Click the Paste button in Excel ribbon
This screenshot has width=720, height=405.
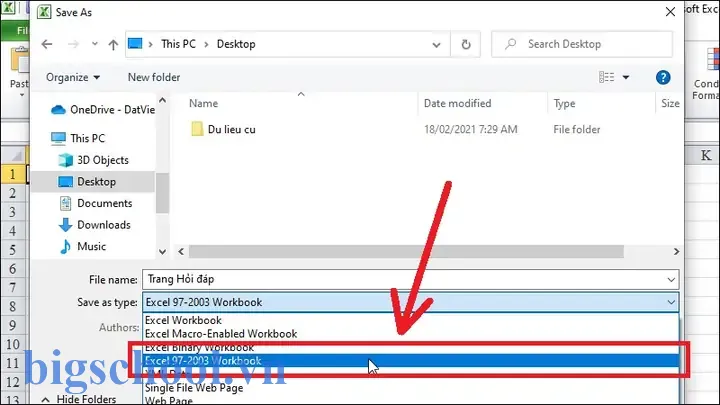(x=19, y=71)
